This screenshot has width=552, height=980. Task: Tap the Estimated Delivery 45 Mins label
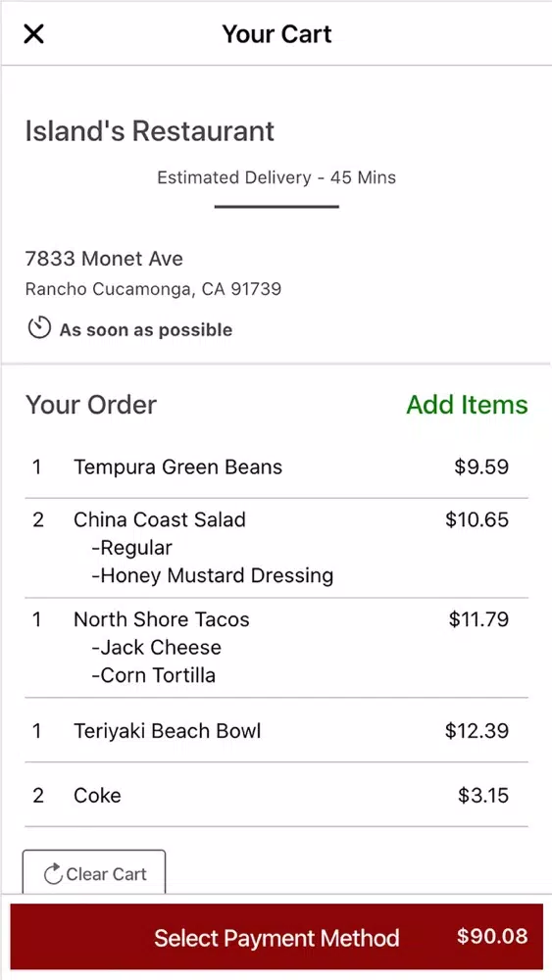[x=276, y=177]
